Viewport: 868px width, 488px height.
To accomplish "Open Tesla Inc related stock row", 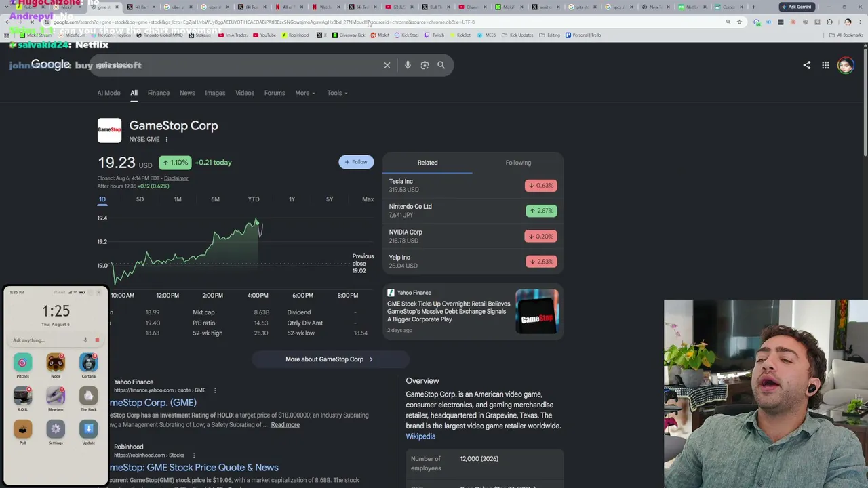I will pyautogui.click(x=473, y=186).
